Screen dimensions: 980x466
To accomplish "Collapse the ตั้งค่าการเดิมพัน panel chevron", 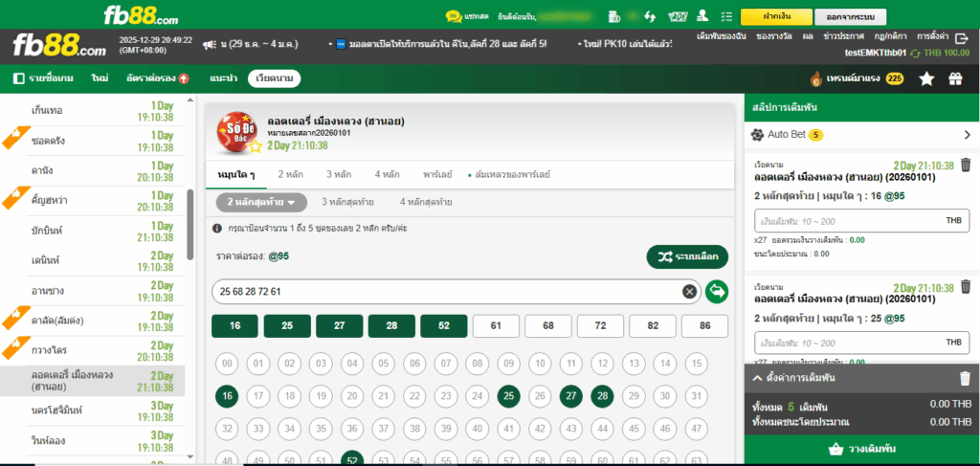I will point(757,378).
